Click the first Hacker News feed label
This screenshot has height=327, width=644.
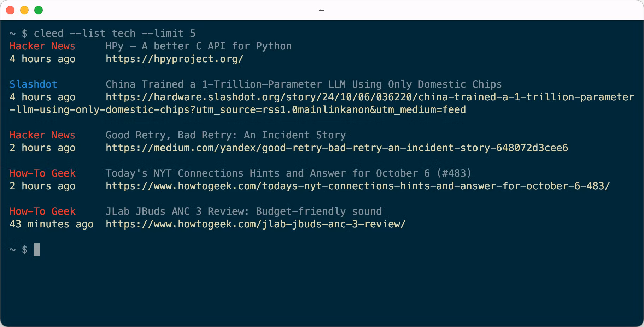(42, 46)
